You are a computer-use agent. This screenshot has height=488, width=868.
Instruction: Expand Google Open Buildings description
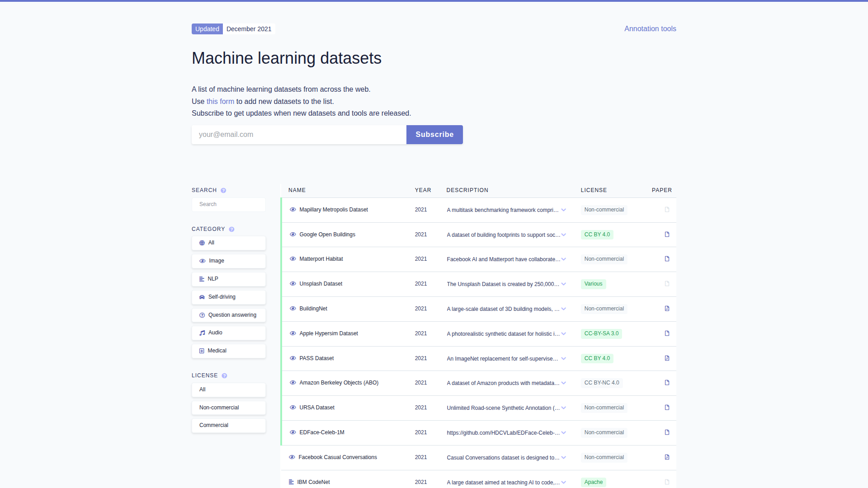tap(564, 235)
